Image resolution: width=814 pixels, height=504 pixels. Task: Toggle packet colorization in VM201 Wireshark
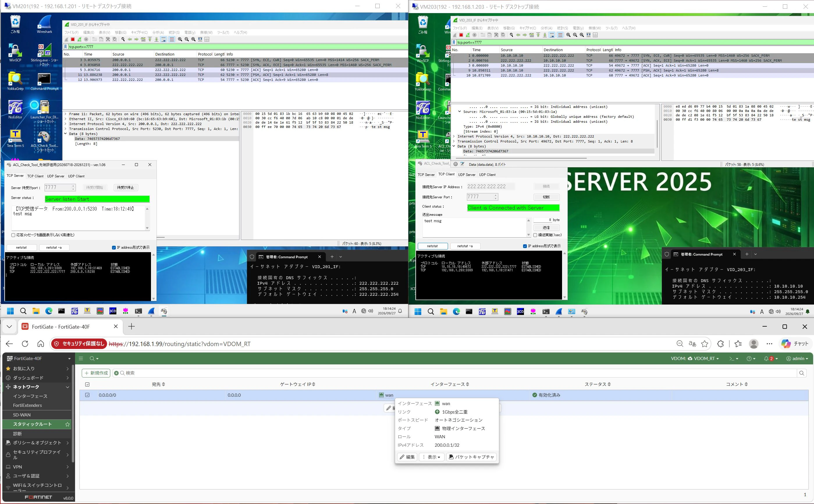pos(172,39)
